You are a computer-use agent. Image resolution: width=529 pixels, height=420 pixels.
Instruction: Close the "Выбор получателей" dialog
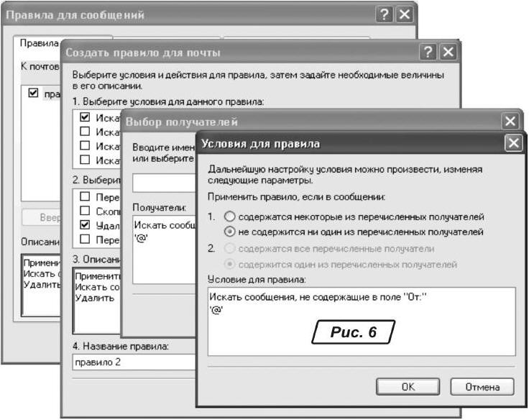click(510, 122)
